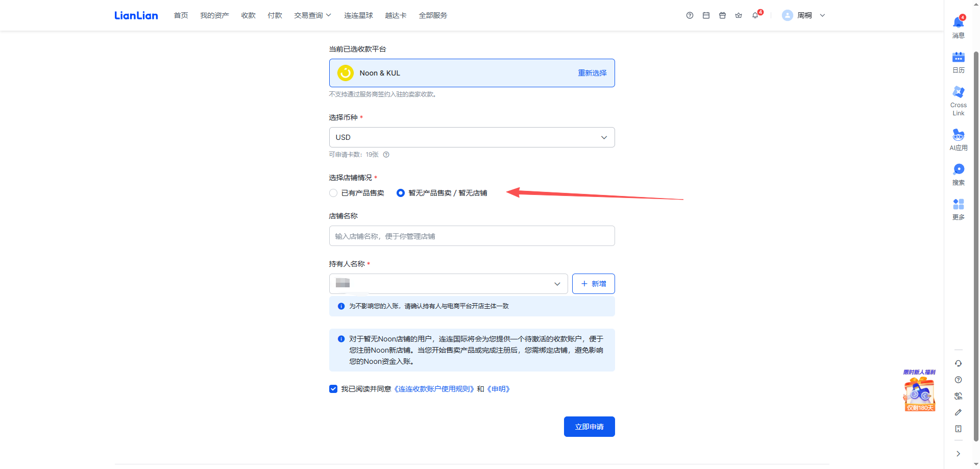Click the 可申请卡数：19张 text
980x469 pixels.
click(354, 155)
